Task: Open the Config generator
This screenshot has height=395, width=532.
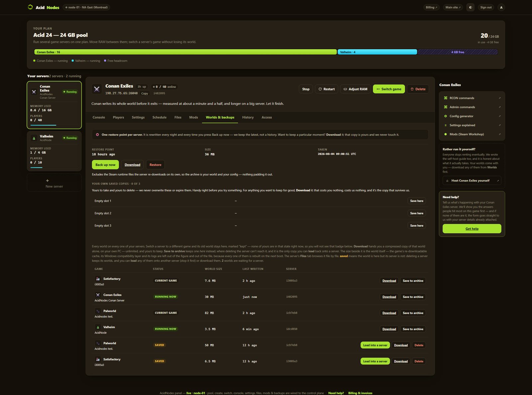Action: 472,116
